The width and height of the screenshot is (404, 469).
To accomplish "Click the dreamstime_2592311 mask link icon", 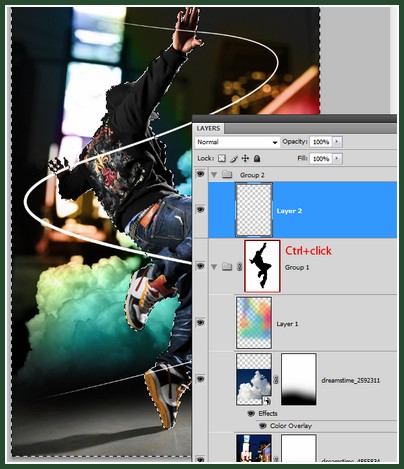I will 276,380.
